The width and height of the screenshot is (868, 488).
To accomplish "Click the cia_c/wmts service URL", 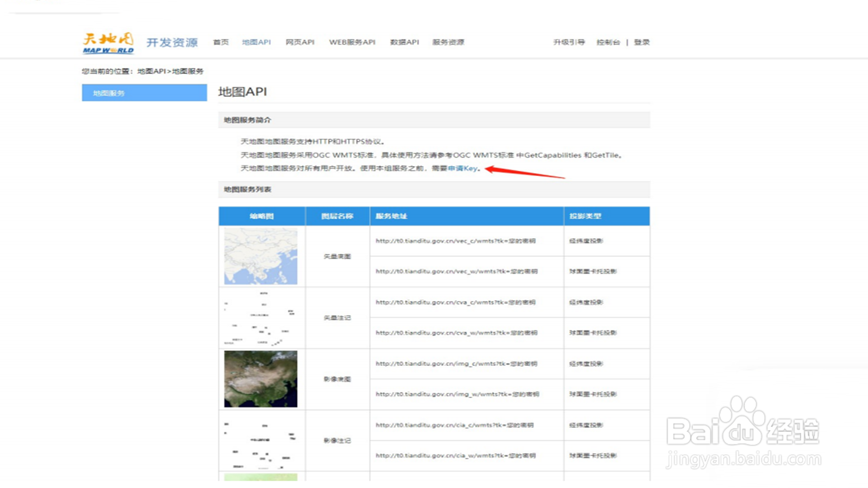I will (455, 425).
